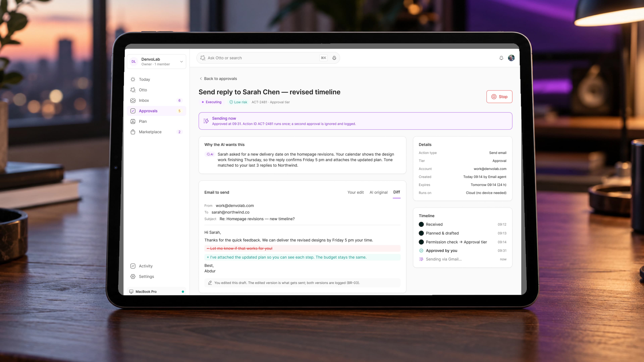This screenshot has width=644, height=362.
Task: Open Activity in the sidebar
Action: 156,266
